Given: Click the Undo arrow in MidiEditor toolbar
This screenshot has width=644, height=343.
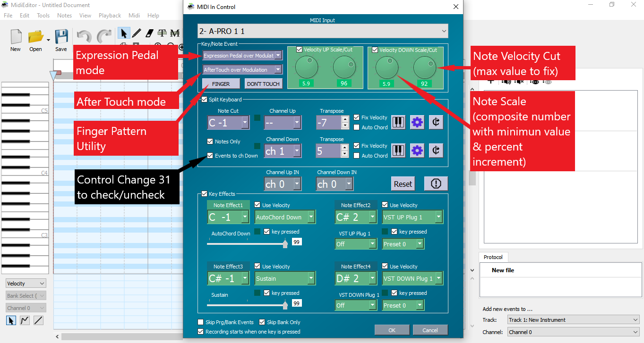Looking at the screenshot, I should tap(84, 36).
